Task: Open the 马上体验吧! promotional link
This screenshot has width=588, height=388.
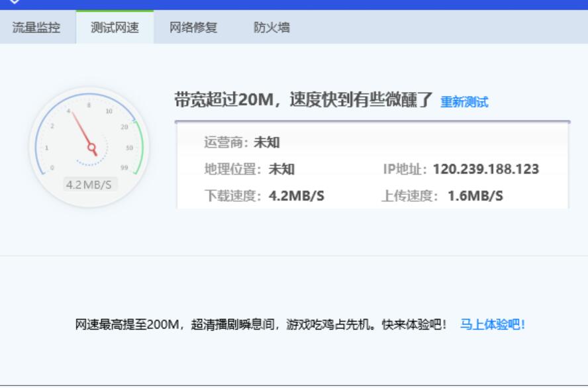Action: coord(493,324)
